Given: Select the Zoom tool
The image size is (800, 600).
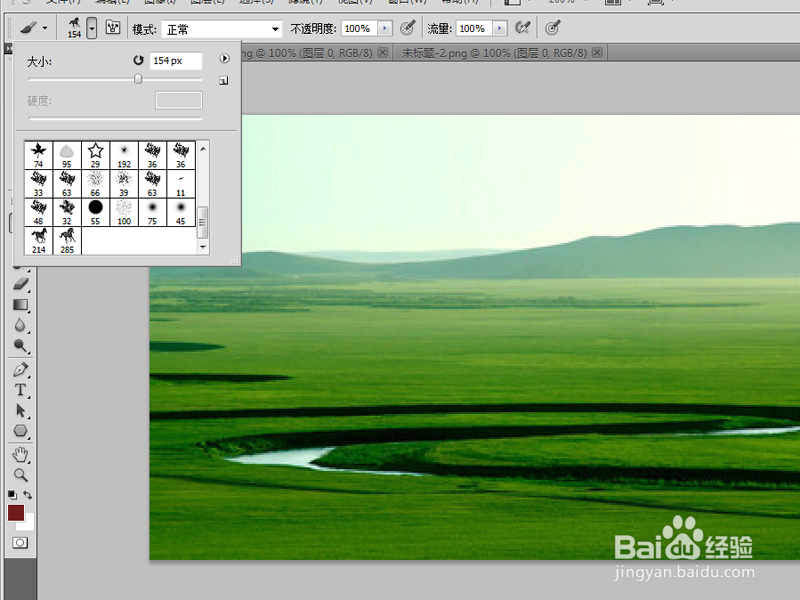Looking at the screenshot, I should (x=20, y=475).
